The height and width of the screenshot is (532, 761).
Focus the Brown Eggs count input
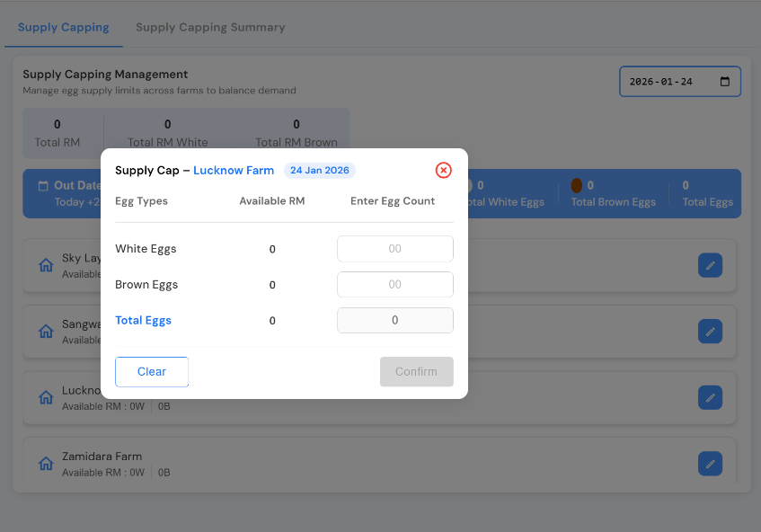pos(394,285)
